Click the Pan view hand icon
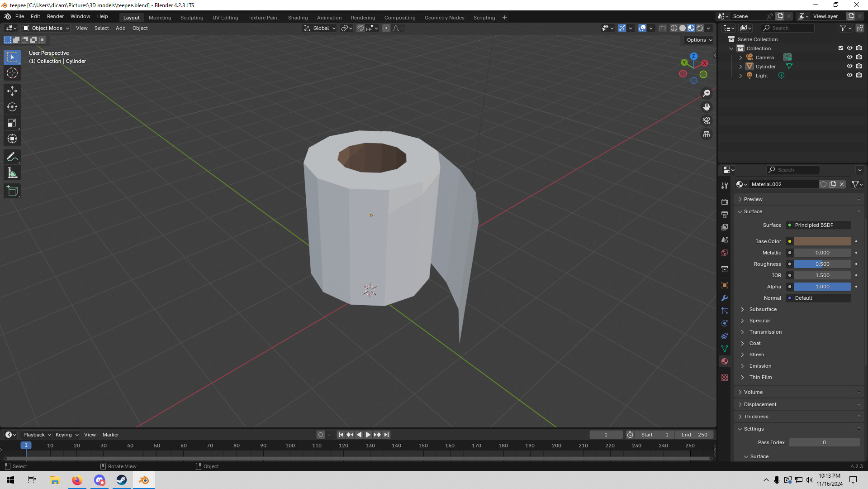The image size is (868, 489). 707,107
